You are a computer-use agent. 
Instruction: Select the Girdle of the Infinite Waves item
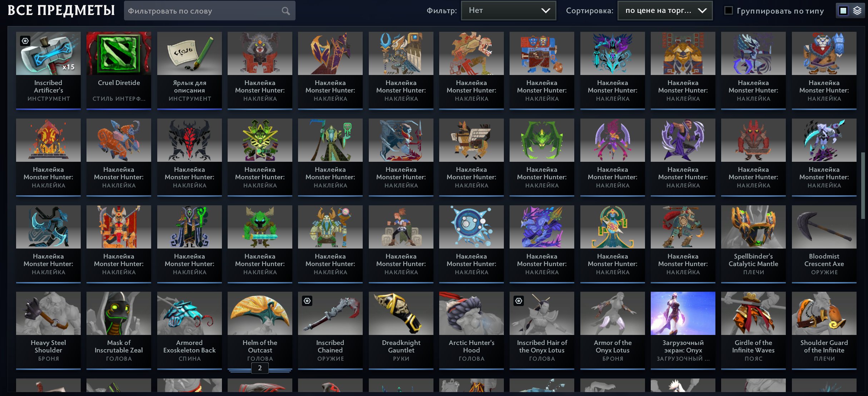click(753, 330)
